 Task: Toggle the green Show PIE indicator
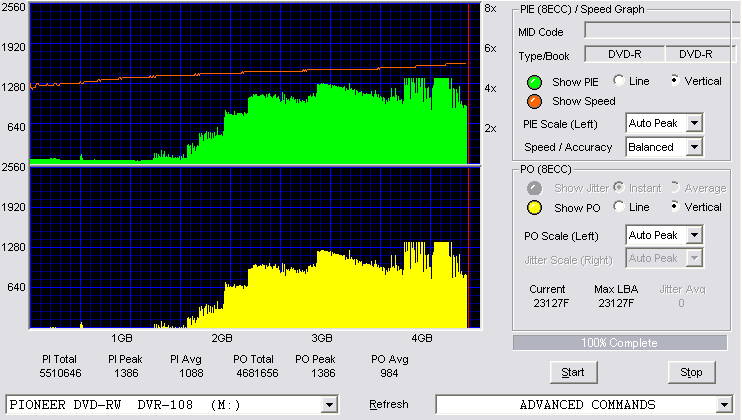coord(534,82)
